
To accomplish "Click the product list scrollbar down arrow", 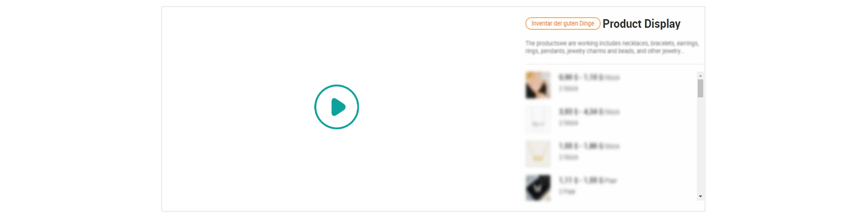I will coord(700,196).
